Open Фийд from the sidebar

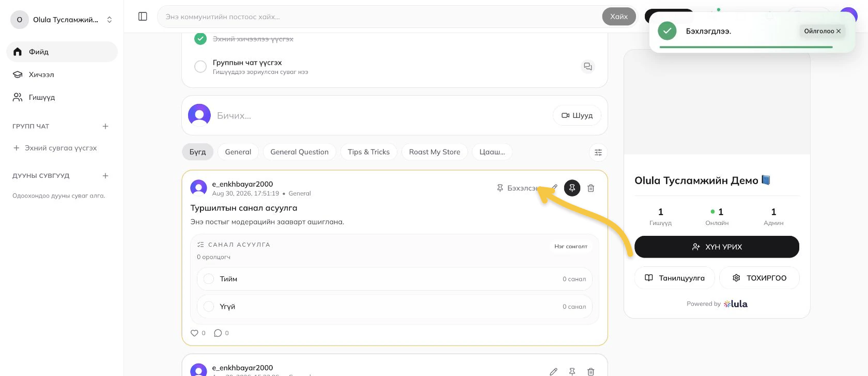(x=62, y=52)
